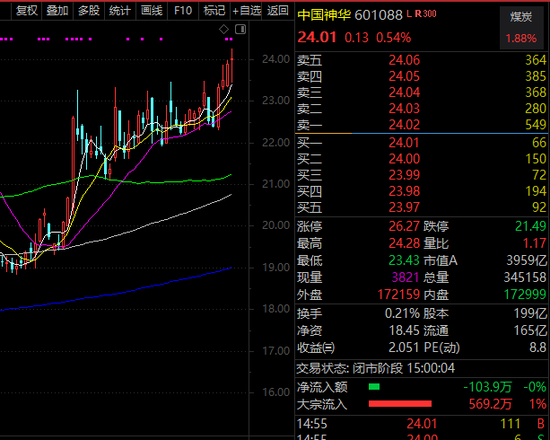Add stock via +自选 button
The image size is (550, 440).
point(247,11)
